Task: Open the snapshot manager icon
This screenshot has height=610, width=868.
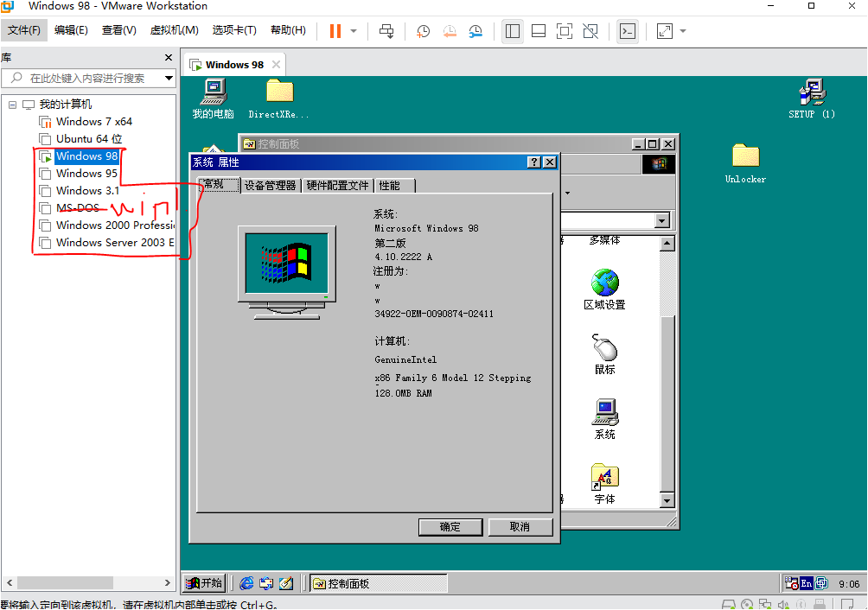Action: point(475,31)
